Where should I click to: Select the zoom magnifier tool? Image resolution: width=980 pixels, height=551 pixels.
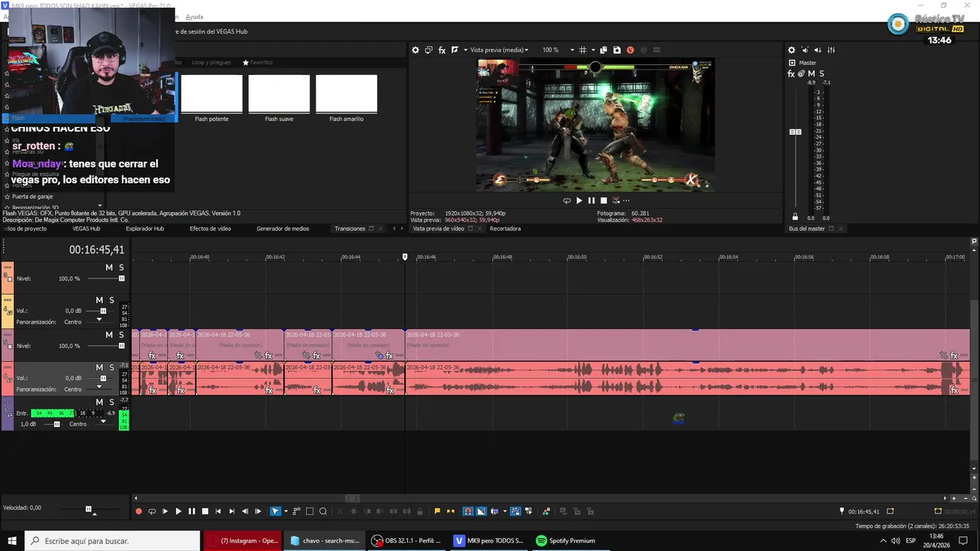click(x=323, y=511)
